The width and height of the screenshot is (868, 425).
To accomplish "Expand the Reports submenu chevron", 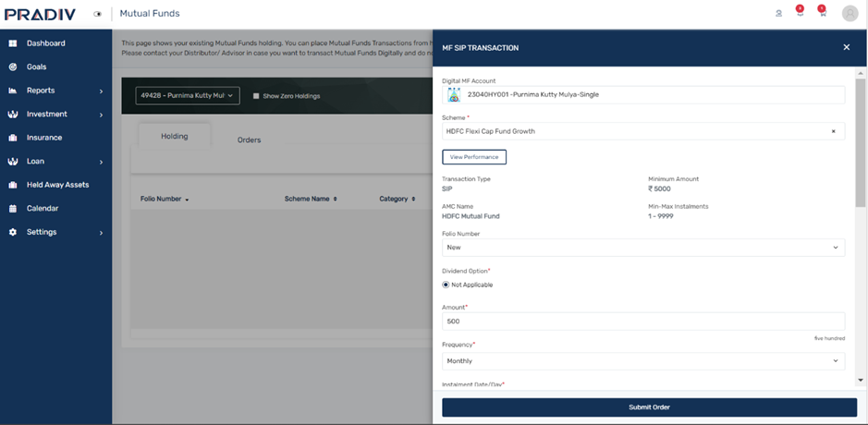I will tap(102, 91).
